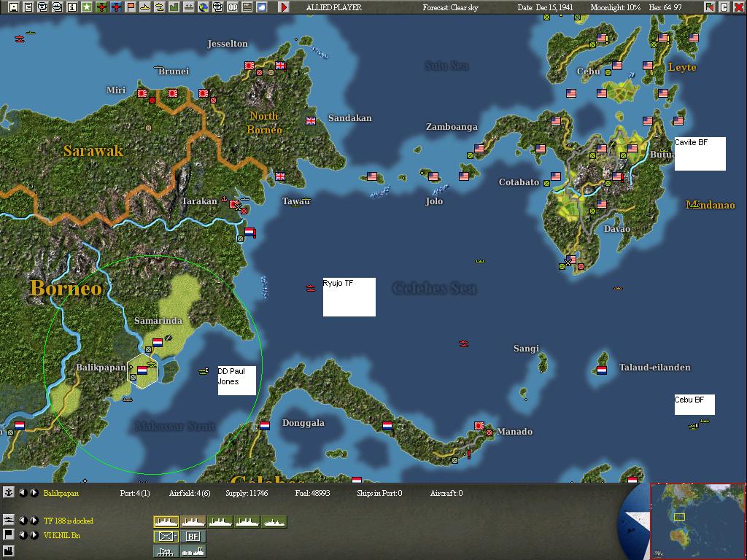Open the document list icon in toolbar
This screenshot has height=560, width=747.
[x=28, y=7]
